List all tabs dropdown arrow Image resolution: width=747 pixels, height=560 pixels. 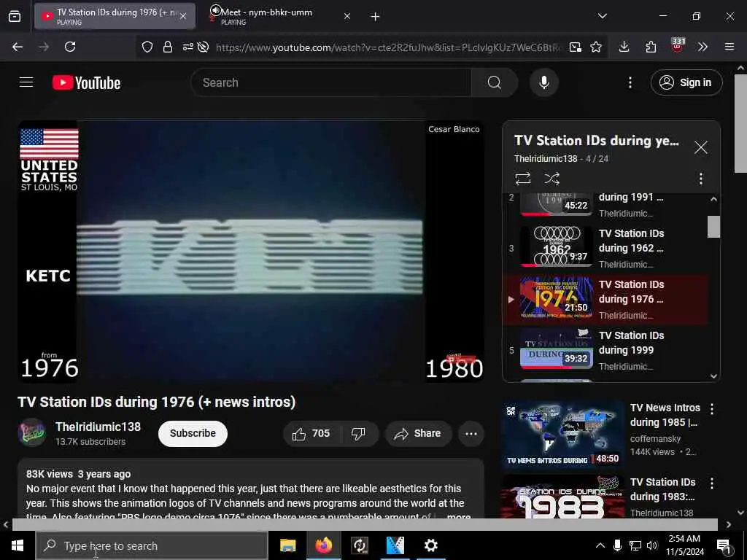click(x=603, y=16)
